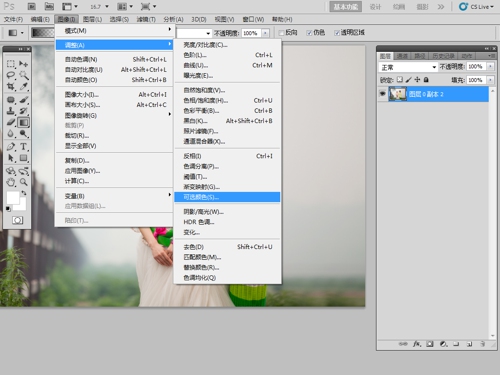This screenshot has height=375, width=500.
Task: Switch to the 基本功能 workspace
Action: [346, 7]
